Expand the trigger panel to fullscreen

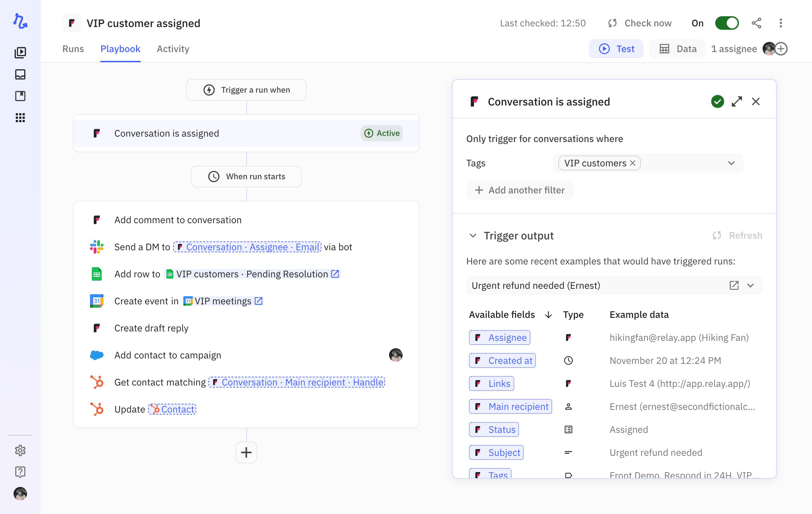737,101
